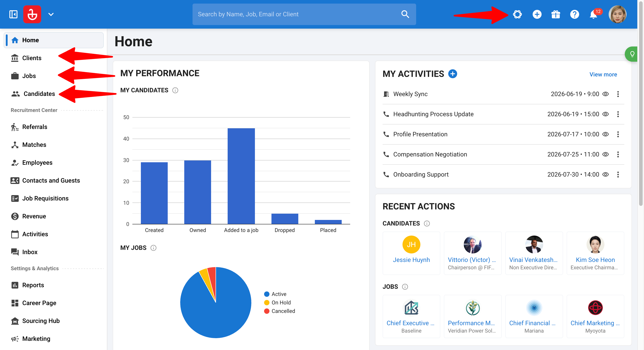
Task: Open more options for Headhunting Process Update
Action: pyautogui.click(x=618, y=114)
